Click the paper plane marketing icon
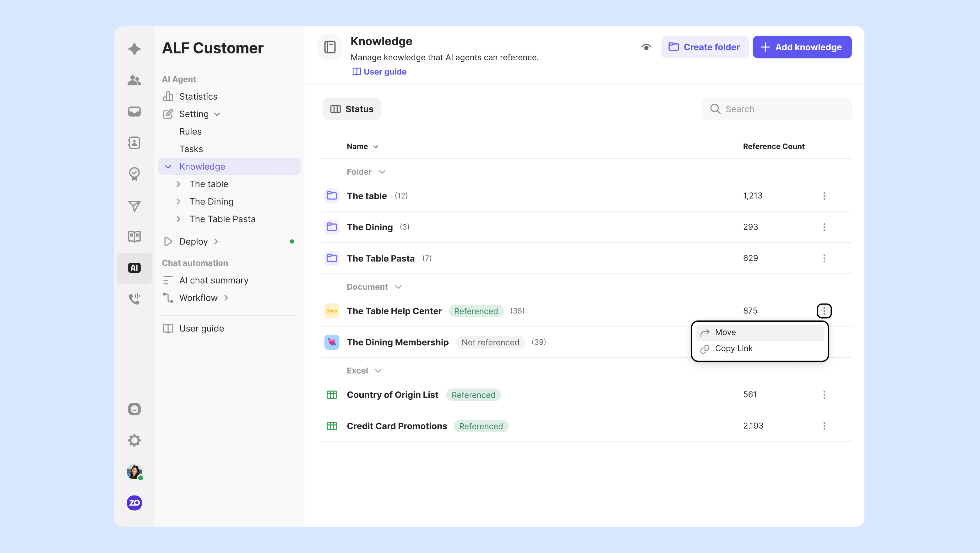Image resolution: width=980 pixels, height=553 pixels. click(x=134, y=205)
